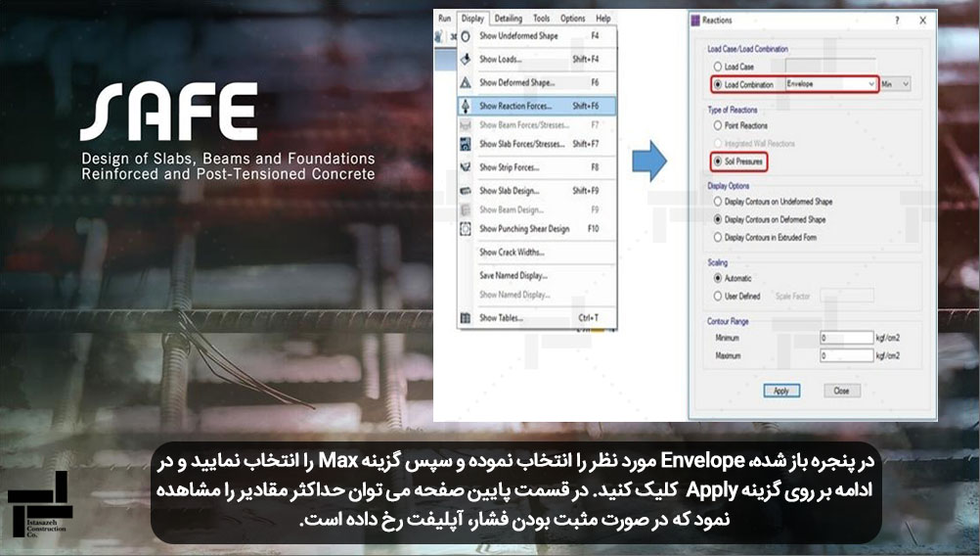Choose Show Crack Widths... entry
Image resolution: width=980 pixels, height=556 pixels.
click(x=538, y=252)
